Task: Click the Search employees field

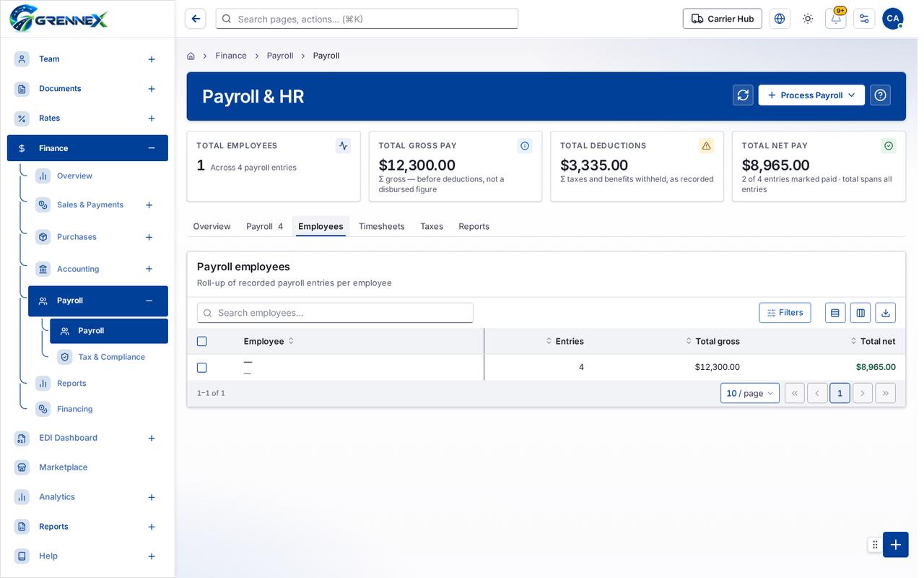Action: 335,313
